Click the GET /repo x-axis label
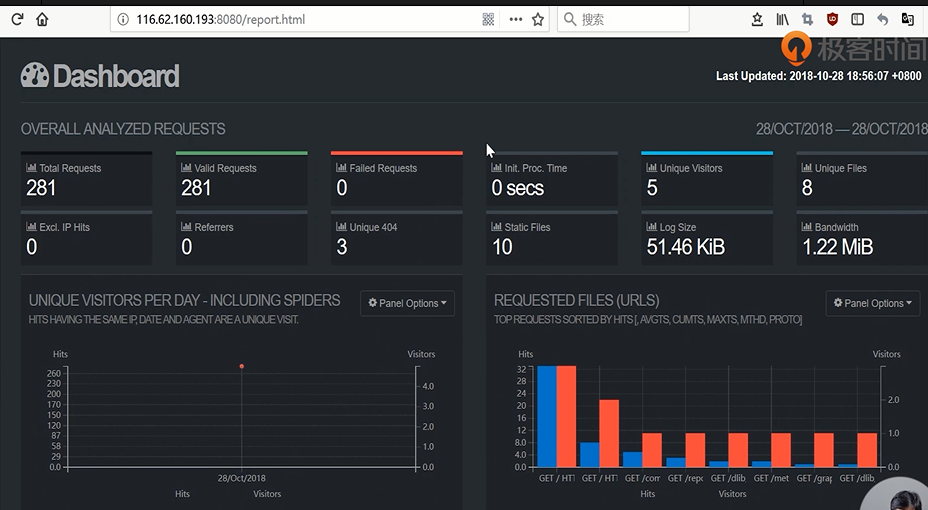The height and width of the screenshot is (510, 928). 685,478
